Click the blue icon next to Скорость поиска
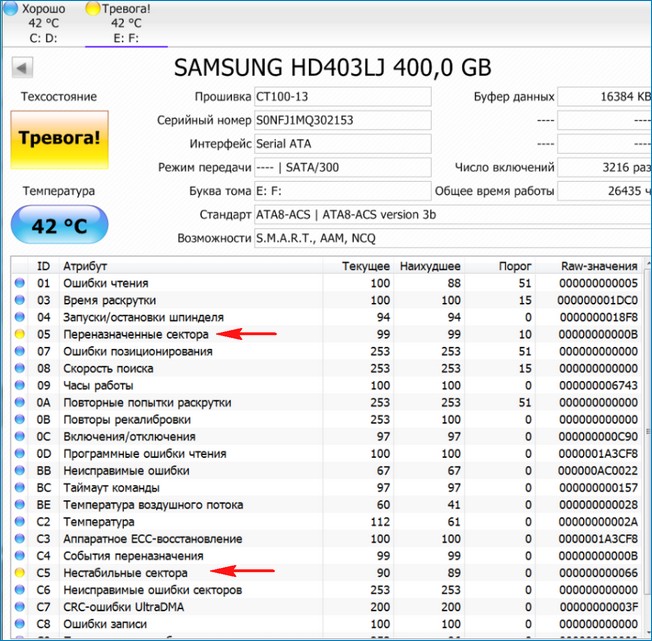Image resolution: width=652 pixels, height=641 pixels. click(x=19, y=368)
